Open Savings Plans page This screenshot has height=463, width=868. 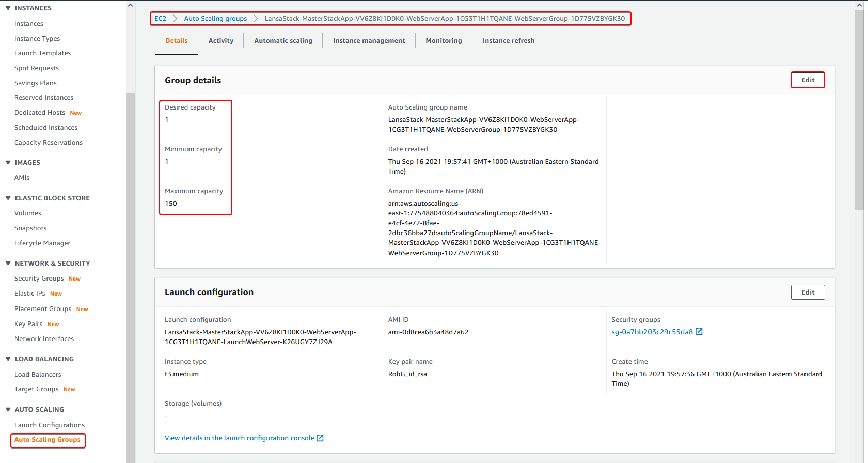coord(36,83)
